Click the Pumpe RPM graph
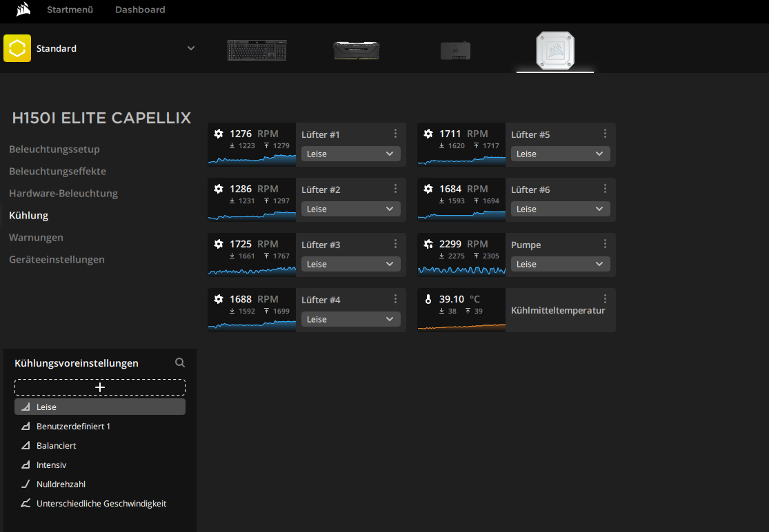 [x=461, y=270]
